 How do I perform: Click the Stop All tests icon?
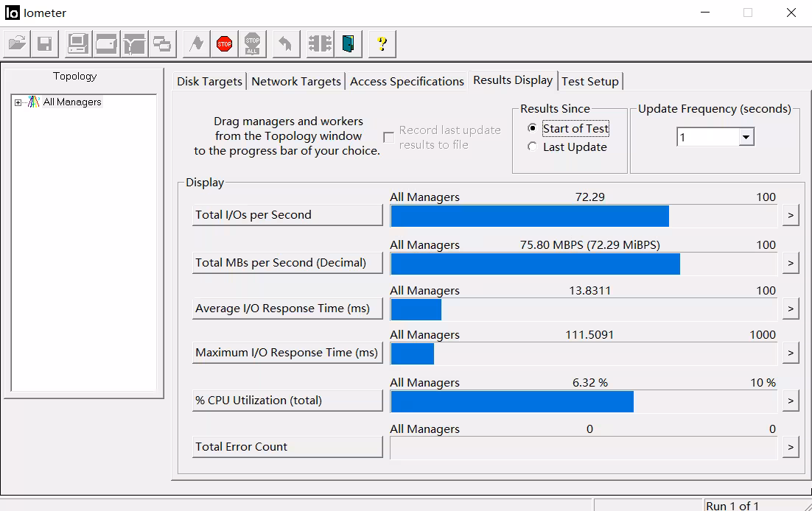252,43
